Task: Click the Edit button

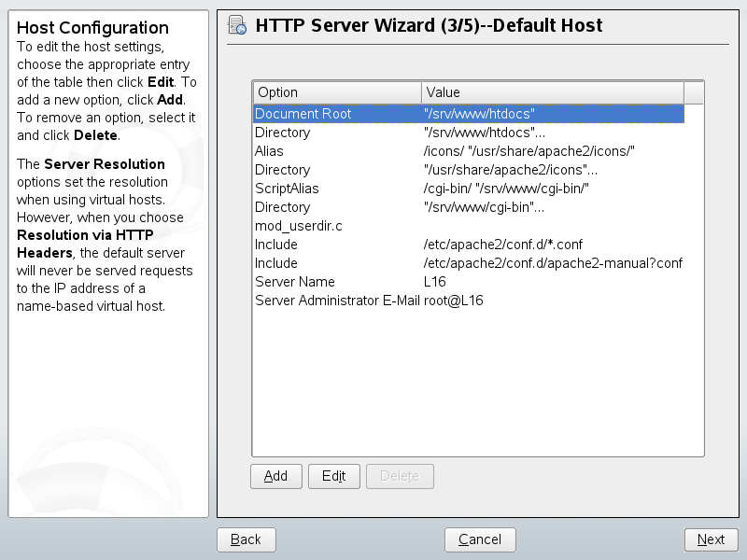Action: pyautogui.click(x=333, y=476)
